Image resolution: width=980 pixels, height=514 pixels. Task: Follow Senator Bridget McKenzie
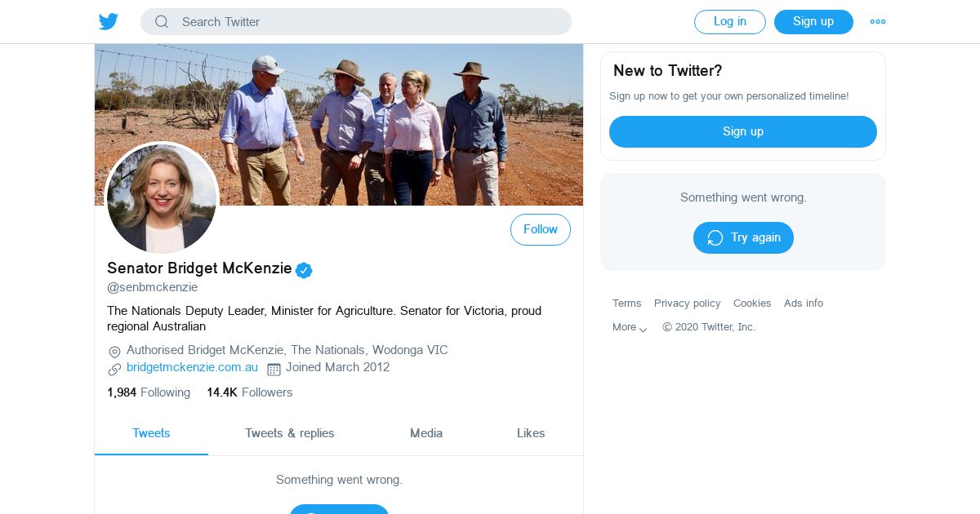[x=540, y=230]
